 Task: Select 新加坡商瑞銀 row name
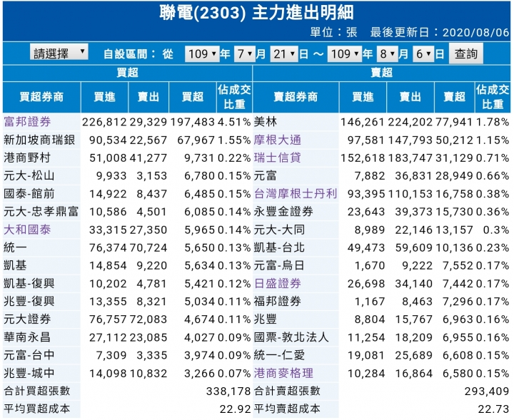tap(40, 140)
